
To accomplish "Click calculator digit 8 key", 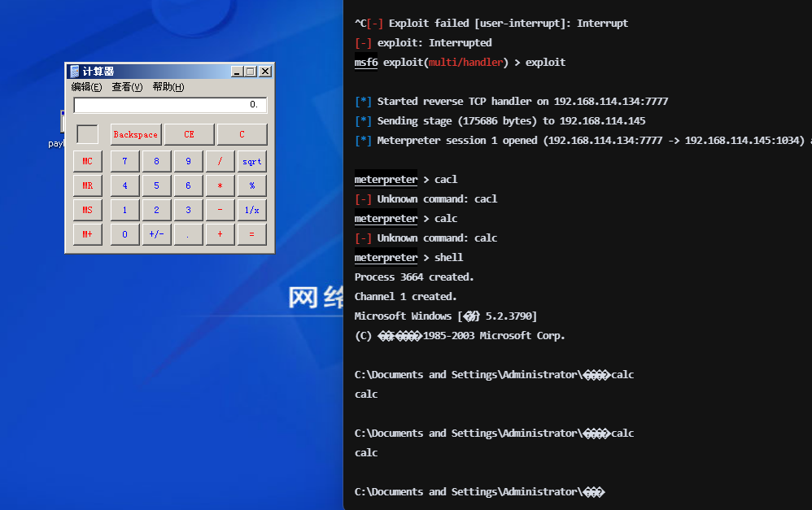I will (156, 162).
